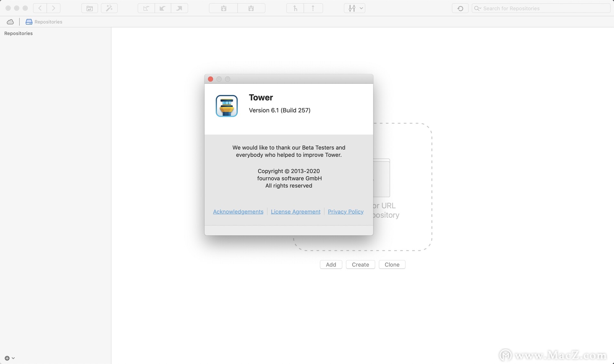Click the Rebase toolbar icon
This screenshot has height=364, width=614.
[313, 8]
